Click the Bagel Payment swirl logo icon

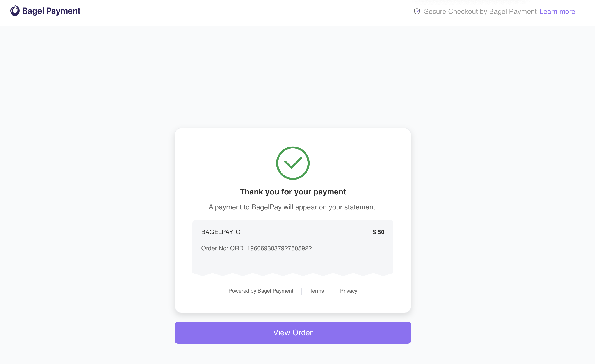(15, 11)
